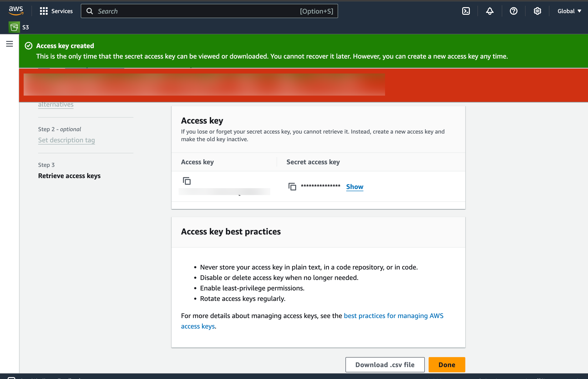Open the help question mark icon

[x=513, y=11]
